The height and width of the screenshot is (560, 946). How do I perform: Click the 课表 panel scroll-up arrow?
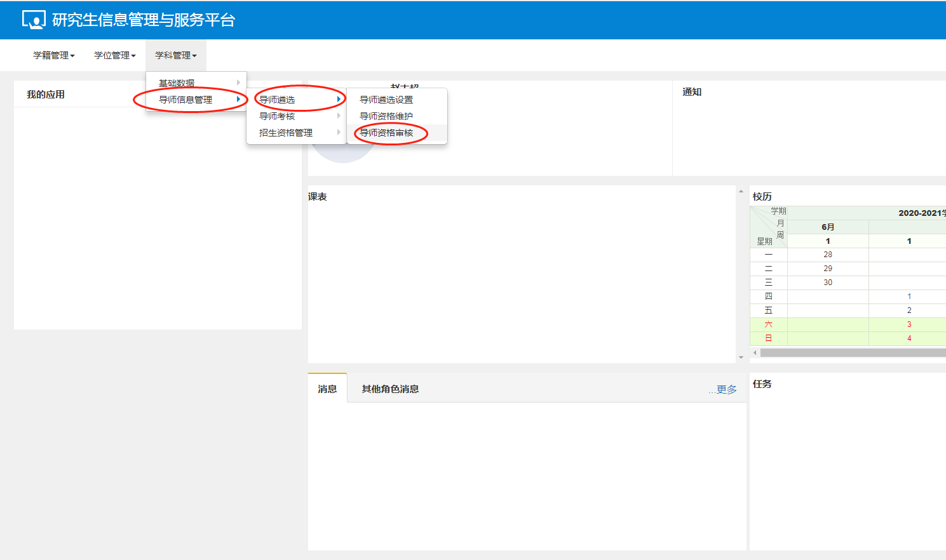[741, 191]
